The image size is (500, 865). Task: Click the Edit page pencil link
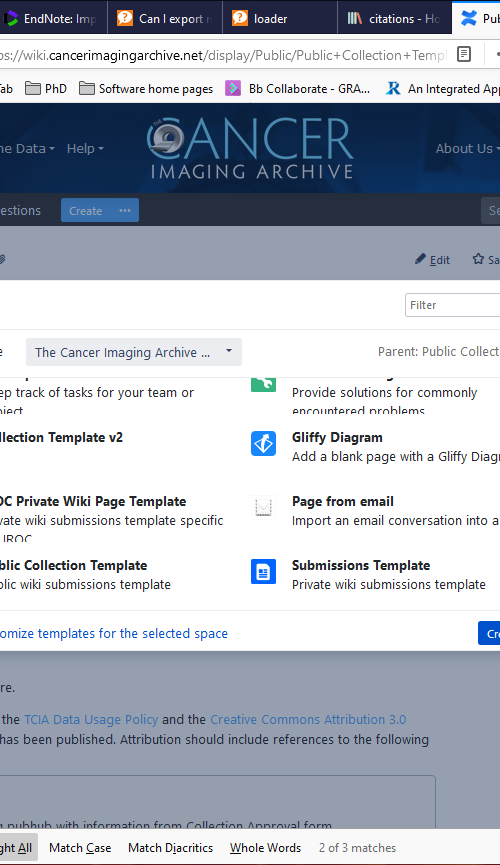432,259
